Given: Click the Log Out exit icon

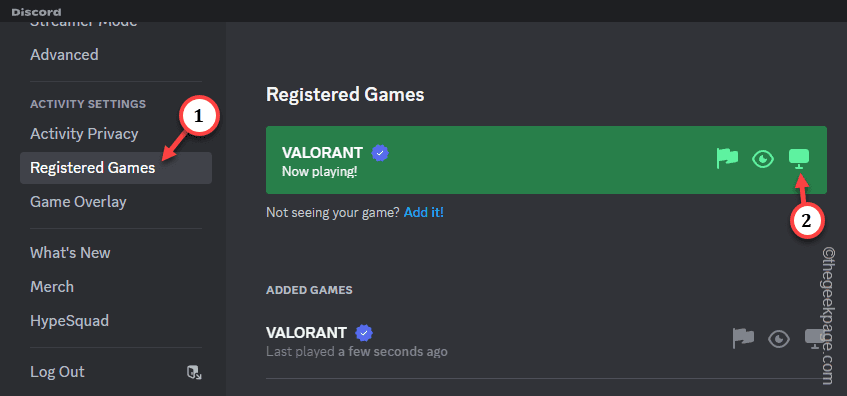Looking at the screenshot, I should [x=194, y=372].
